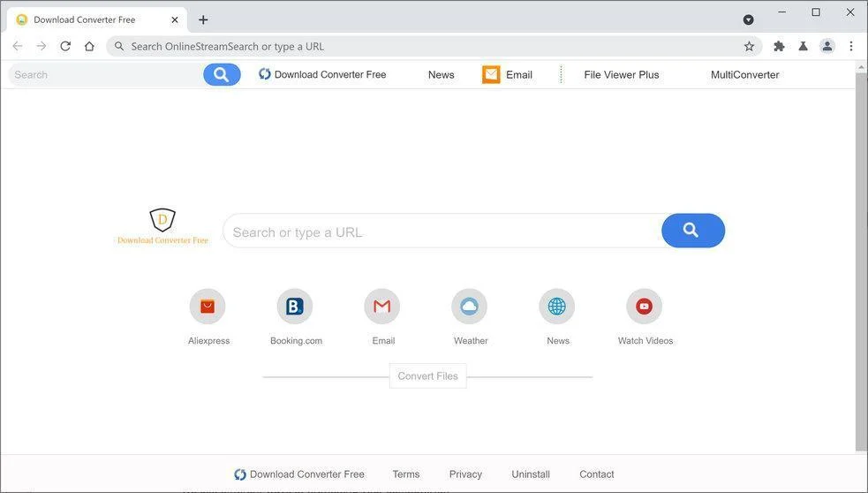Click the vertical page scrollbar
Viewport: 868px width, 493px height.
click(861, 261)
